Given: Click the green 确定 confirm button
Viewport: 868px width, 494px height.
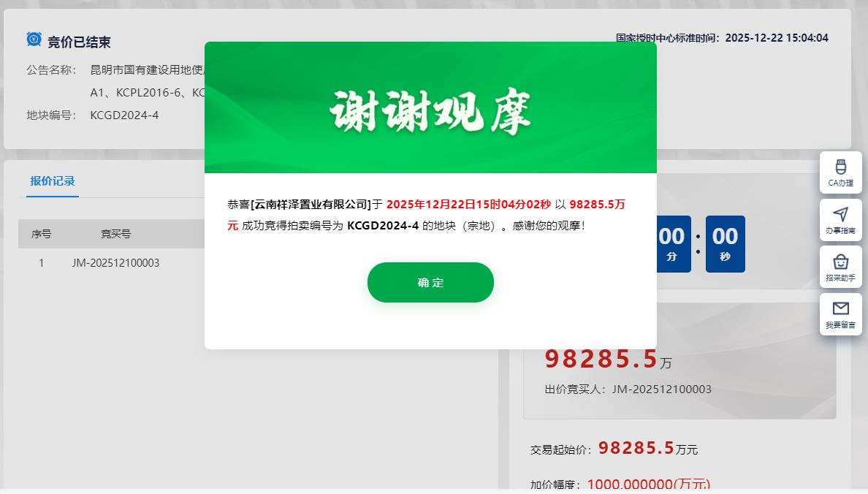Looking at the screenshot, I should pos(430,283).
